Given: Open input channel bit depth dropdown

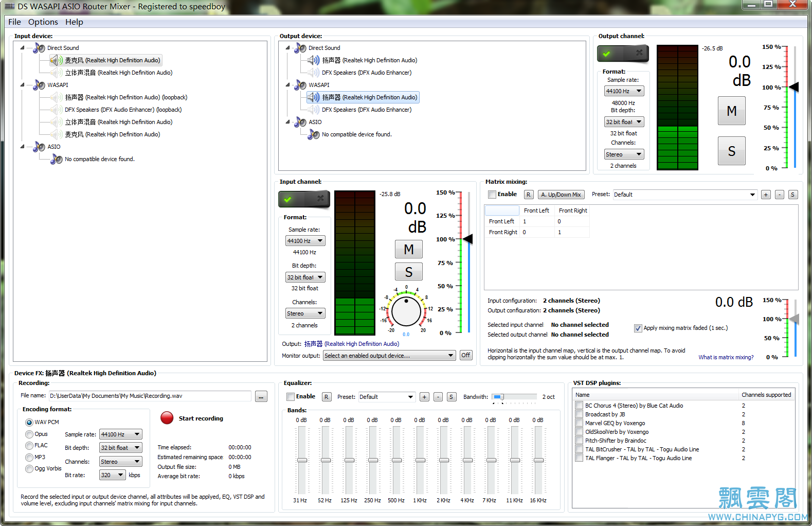Looking at the screenshot, I should pyautogui.click(x=305, y=277).
